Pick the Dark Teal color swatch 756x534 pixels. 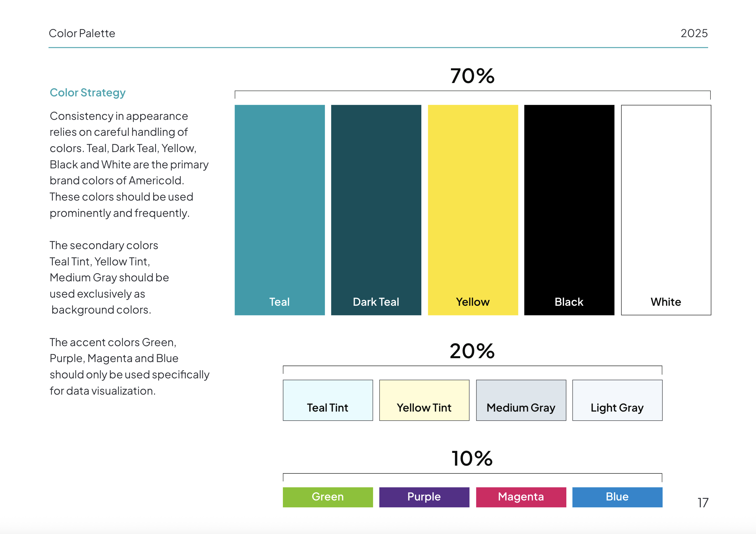[376, 210]
